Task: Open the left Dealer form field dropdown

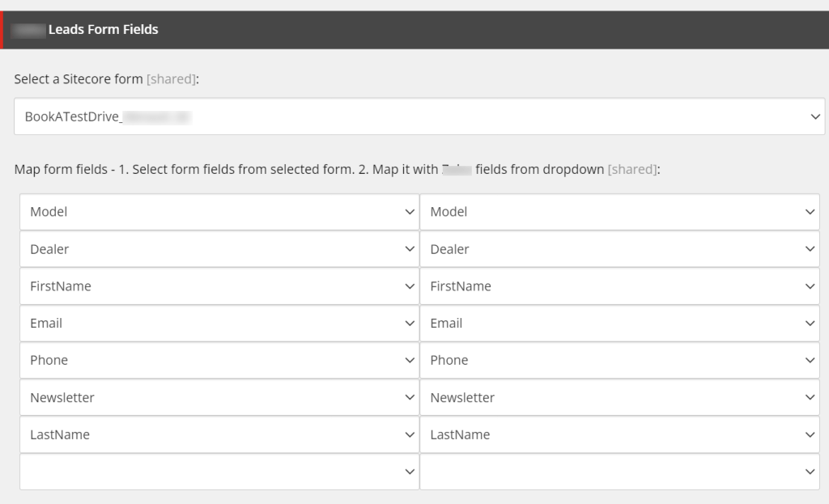Action: tap(219, 249)
